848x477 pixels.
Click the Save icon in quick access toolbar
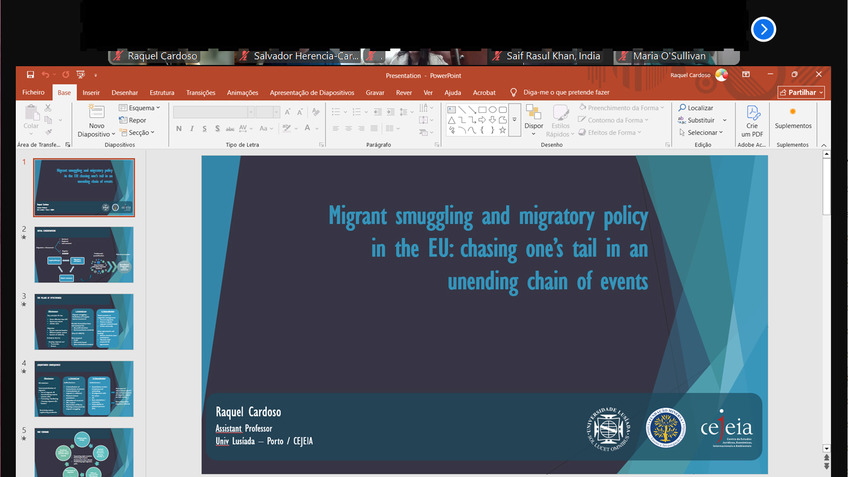pos(31,75)
